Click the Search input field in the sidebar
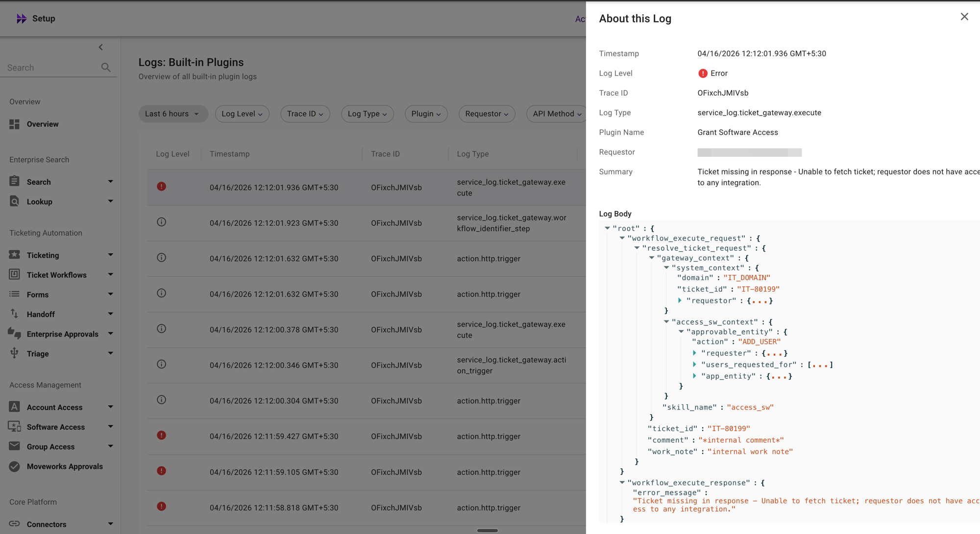Image resolution: width=980 pixels, height=534 pixels. 49,67
